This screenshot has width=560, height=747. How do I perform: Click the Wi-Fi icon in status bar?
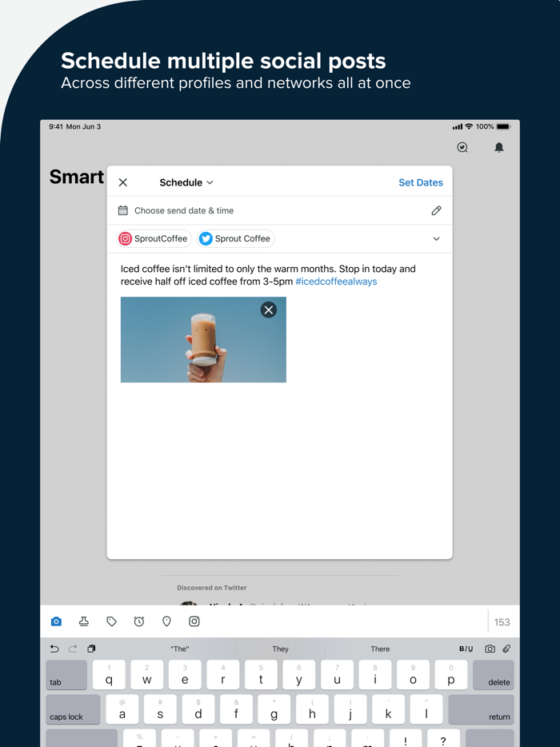469,126
